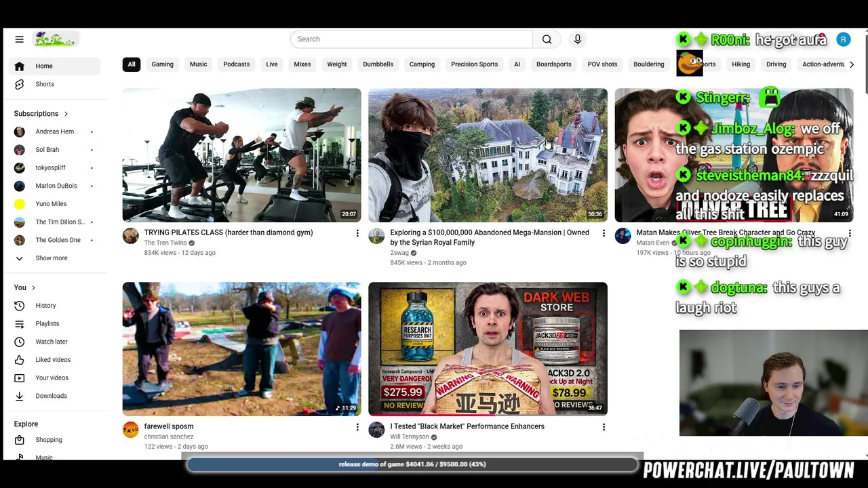Play the farewell sposm thumbnail
The height and width of the screenshot is (488, 868).
pos(241,349)
